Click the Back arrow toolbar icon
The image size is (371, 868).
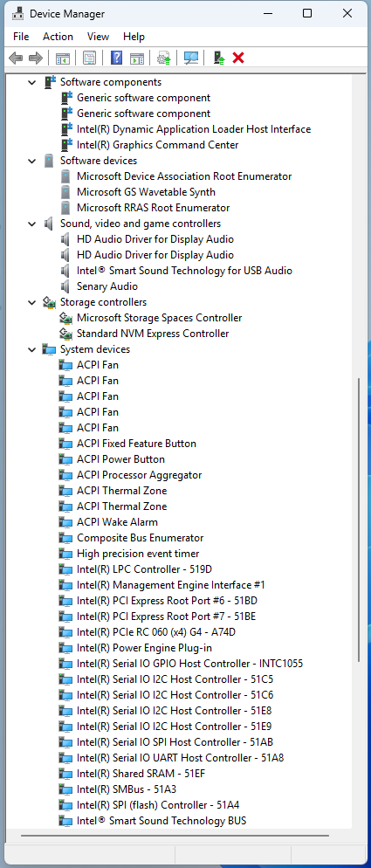tap(17, 58)
